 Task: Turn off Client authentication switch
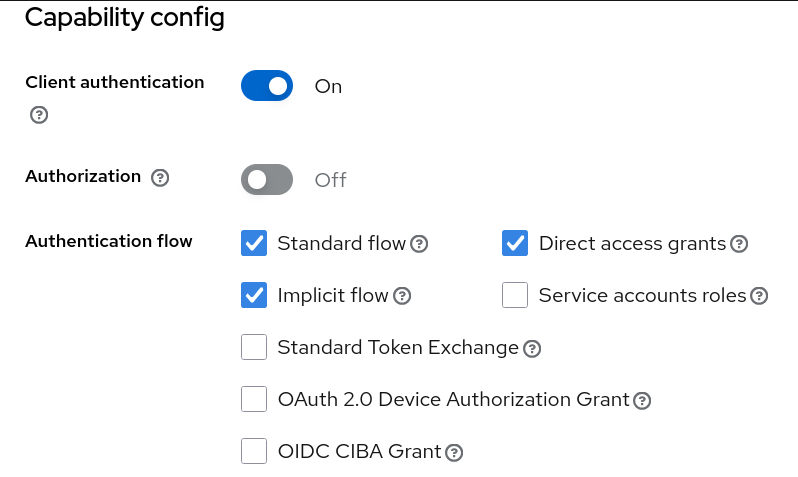coord(267,86)
